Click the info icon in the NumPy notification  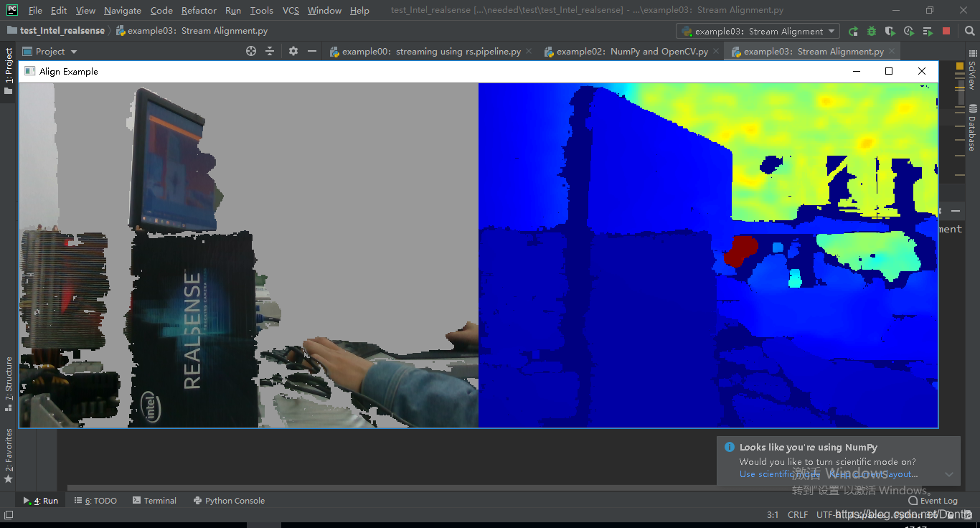pos(730,447)
